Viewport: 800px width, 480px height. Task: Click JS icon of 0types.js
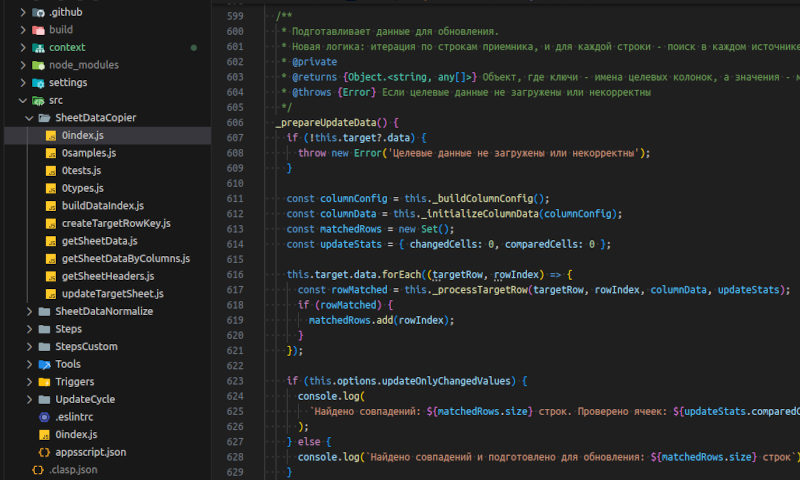tap(51, 188)
